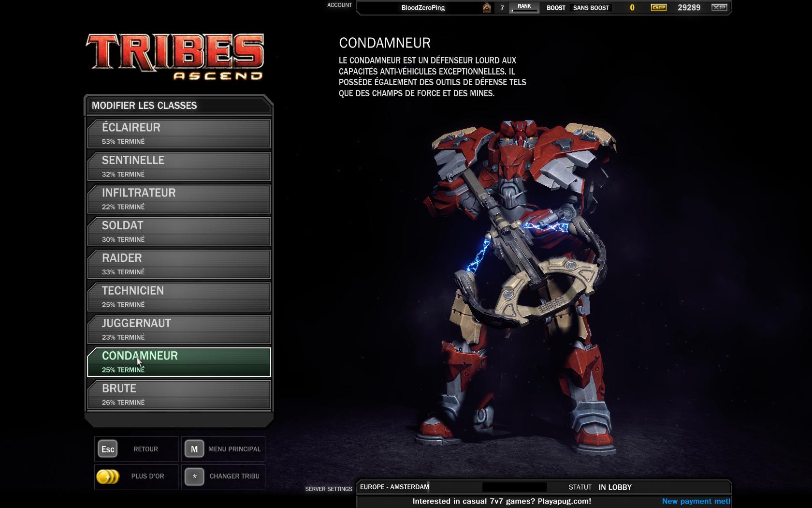812x508 pixels.
Task: Select the Soldat class
Action: tap(179, 232)
